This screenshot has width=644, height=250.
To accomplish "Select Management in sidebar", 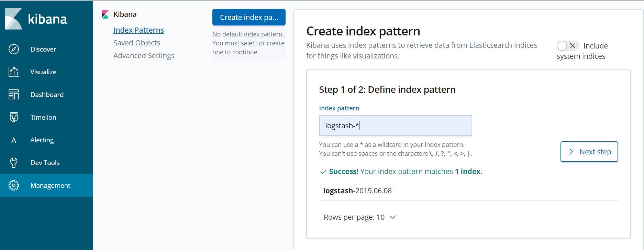I will (46, 185).
